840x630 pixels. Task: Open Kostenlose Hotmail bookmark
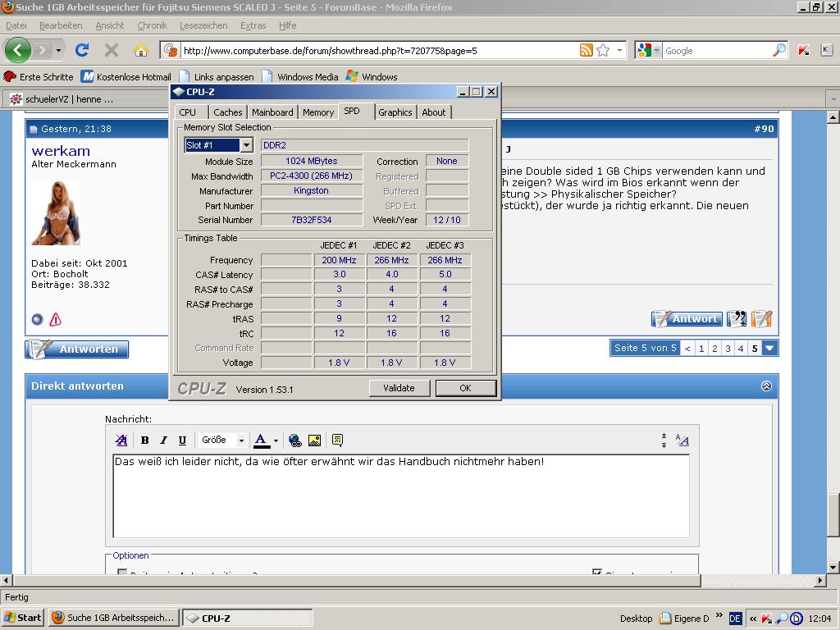tap(126, 76)
